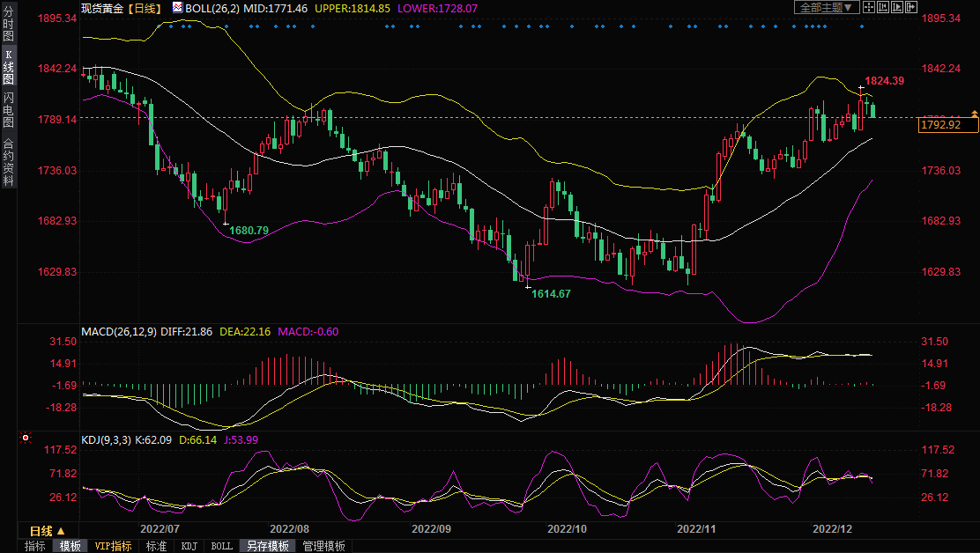Select the VIP指标 tab
Image resolution: width=980 pixels, height=553 pixels.
114,546
